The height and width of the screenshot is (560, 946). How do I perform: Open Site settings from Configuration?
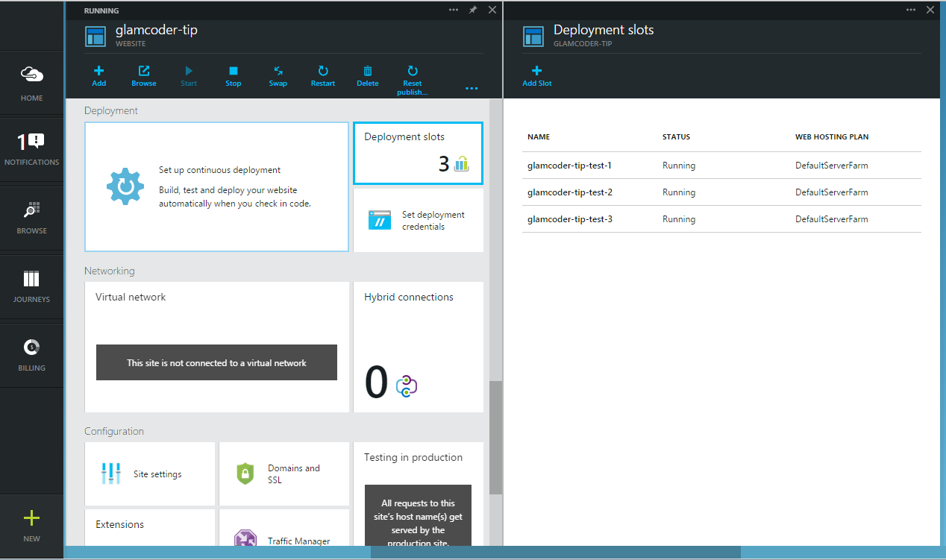149,474
